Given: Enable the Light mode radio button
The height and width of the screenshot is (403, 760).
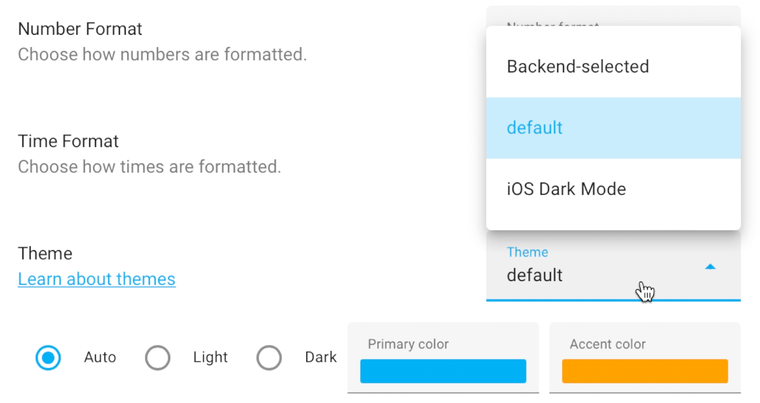Looking at the screenshot, I should (x=158, y=357).
